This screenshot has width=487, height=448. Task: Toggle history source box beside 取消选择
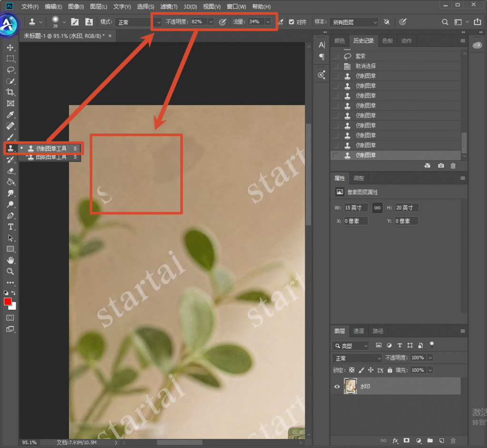pos(335,66)
